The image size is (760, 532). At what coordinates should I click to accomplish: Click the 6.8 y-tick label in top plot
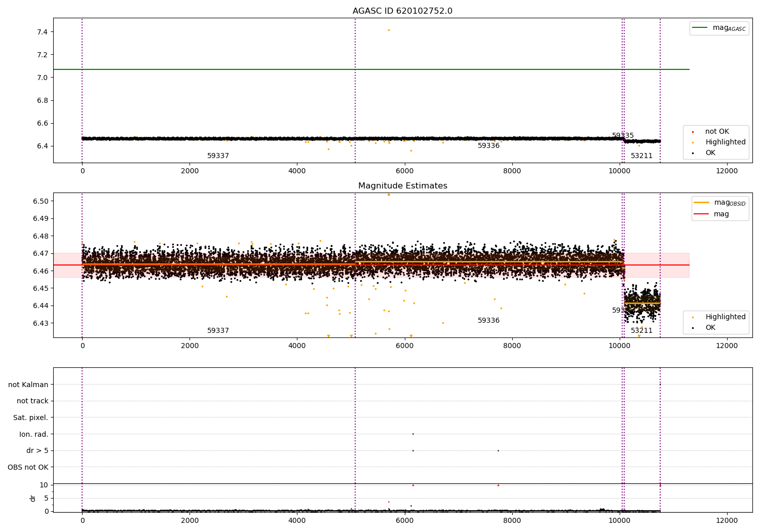tap(42, 100)
